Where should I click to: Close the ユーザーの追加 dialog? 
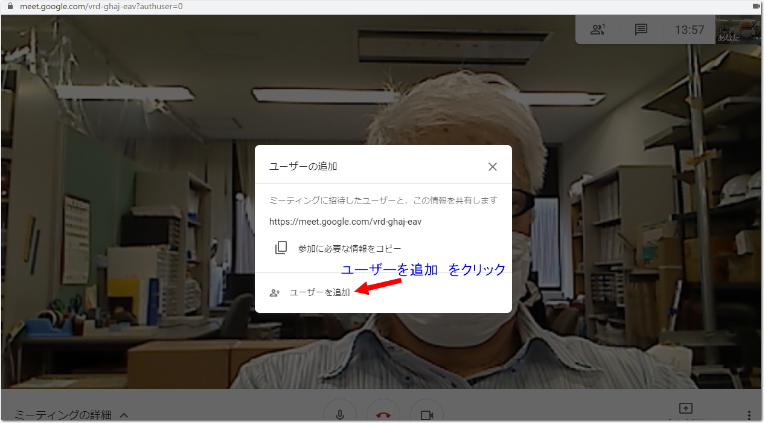coord(493,167)
